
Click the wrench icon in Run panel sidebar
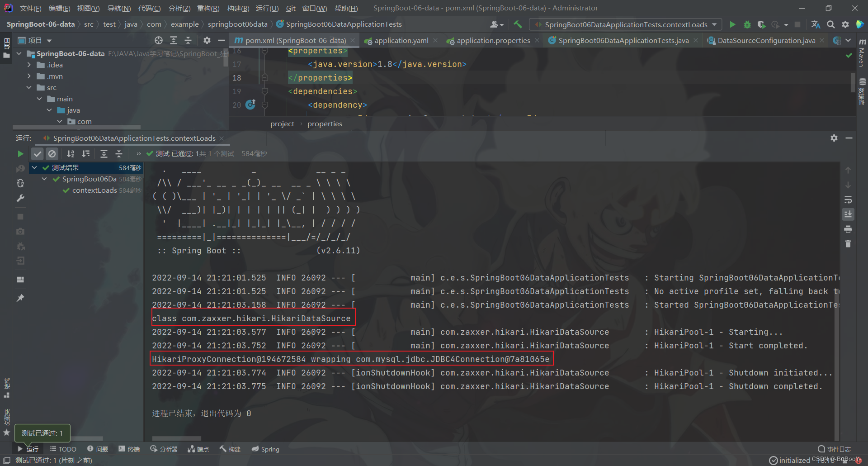[x=20, y=198]
